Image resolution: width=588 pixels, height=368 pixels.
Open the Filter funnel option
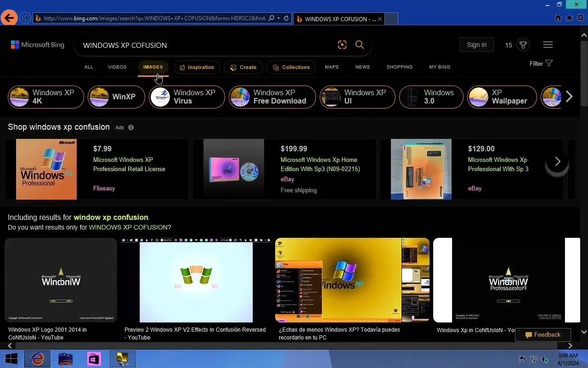541,63
